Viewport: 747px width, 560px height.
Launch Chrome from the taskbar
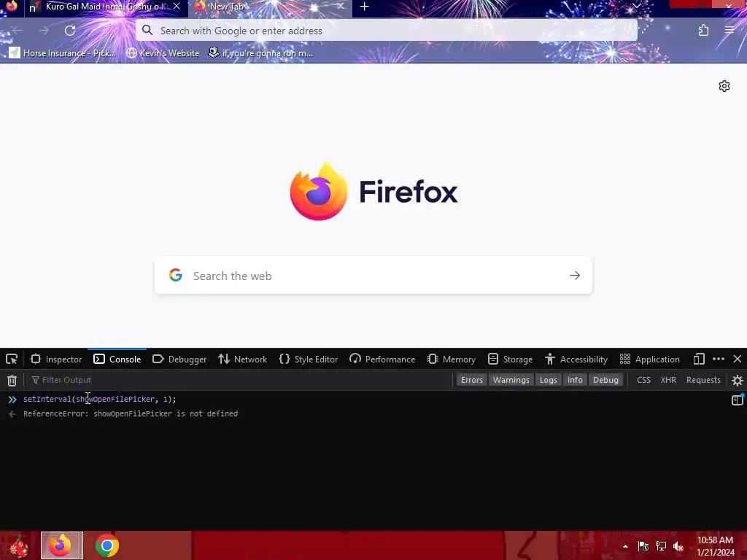(107, 545)
